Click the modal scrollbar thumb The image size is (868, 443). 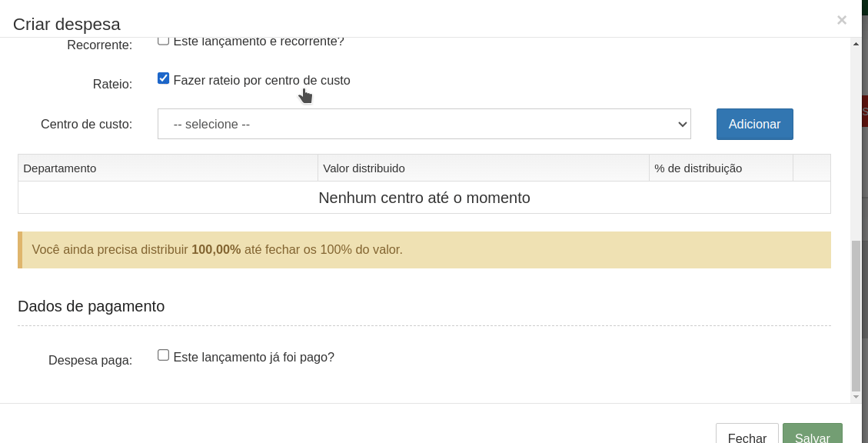856,315
